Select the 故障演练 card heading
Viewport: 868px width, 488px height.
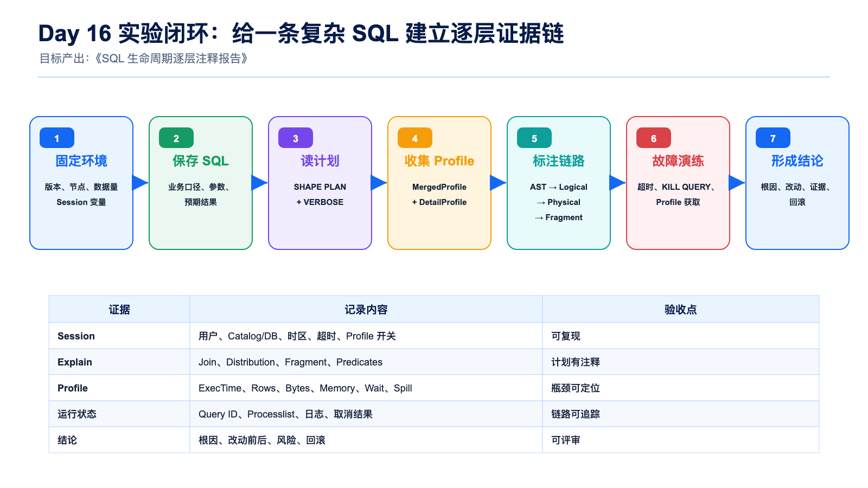[678, 161]
